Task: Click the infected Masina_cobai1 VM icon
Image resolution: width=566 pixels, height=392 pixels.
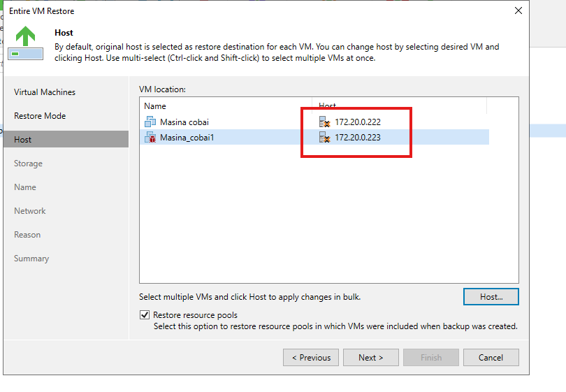Action: [150, 137]
